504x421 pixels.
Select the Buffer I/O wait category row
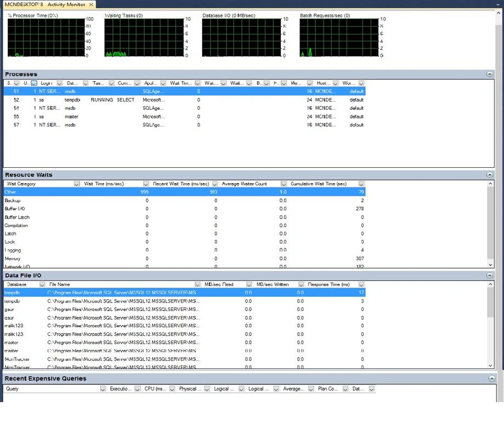point(184,209)
